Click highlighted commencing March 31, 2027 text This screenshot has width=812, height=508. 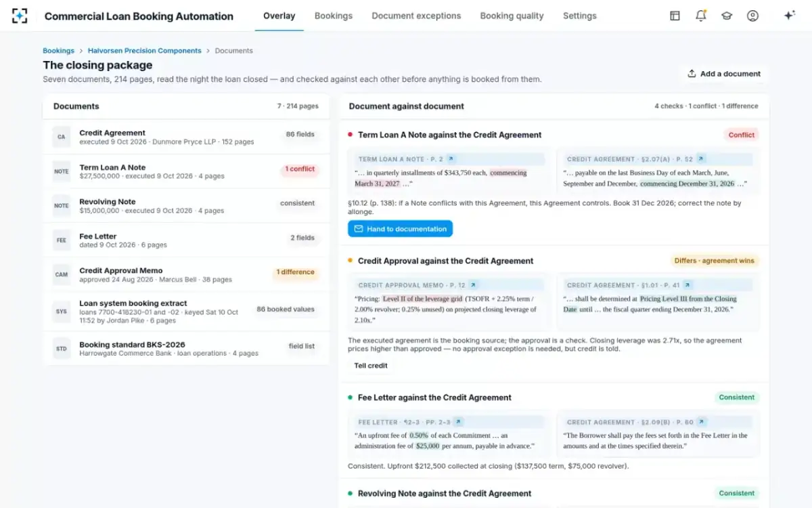click(x=441, y=178)
